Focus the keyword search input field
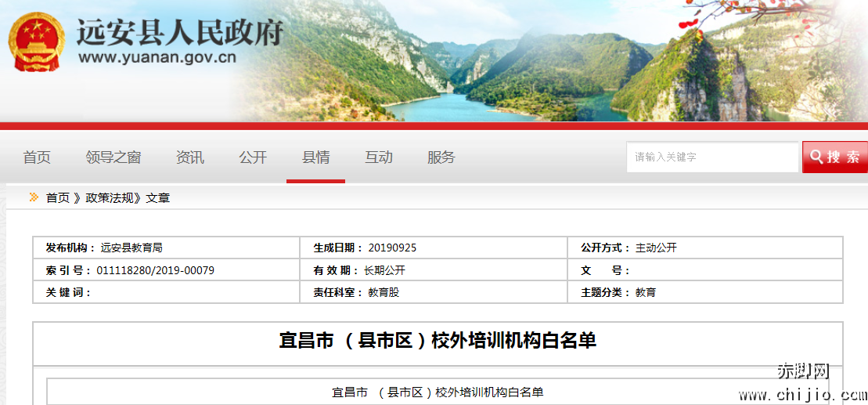The image size is (868, 405). click(x=712, y=157)
